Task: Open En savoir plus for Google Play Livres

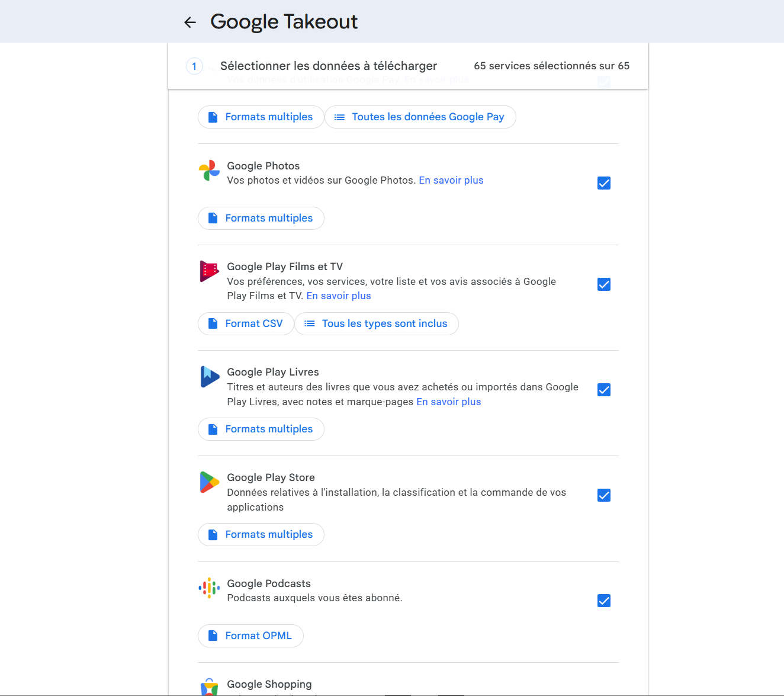Action: pyautogui.click(x=449, y=402)
